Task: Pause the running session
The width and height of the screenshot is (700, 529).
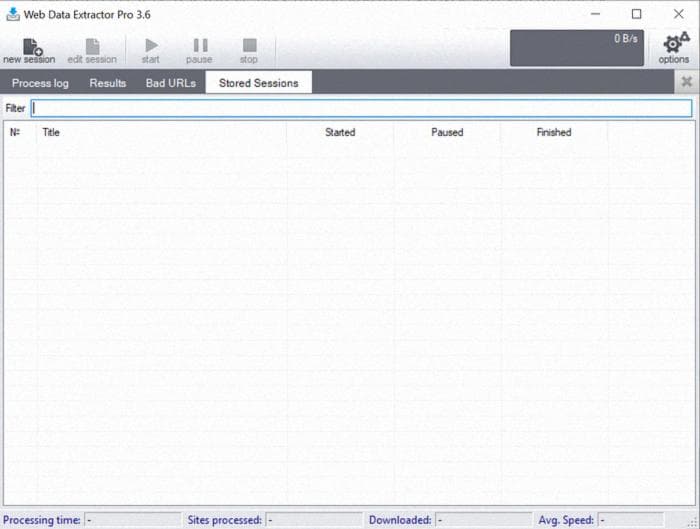Action: pos(200,51)
